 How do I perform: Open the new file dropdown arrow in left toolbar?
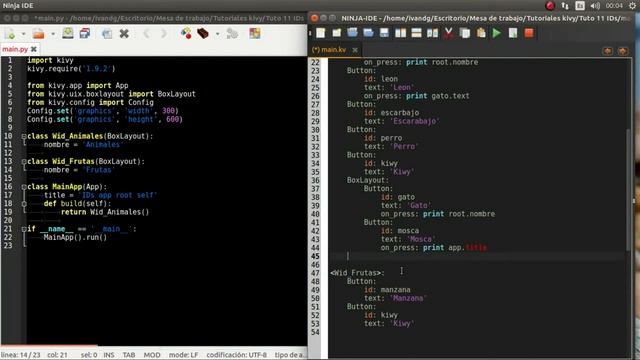23,34
